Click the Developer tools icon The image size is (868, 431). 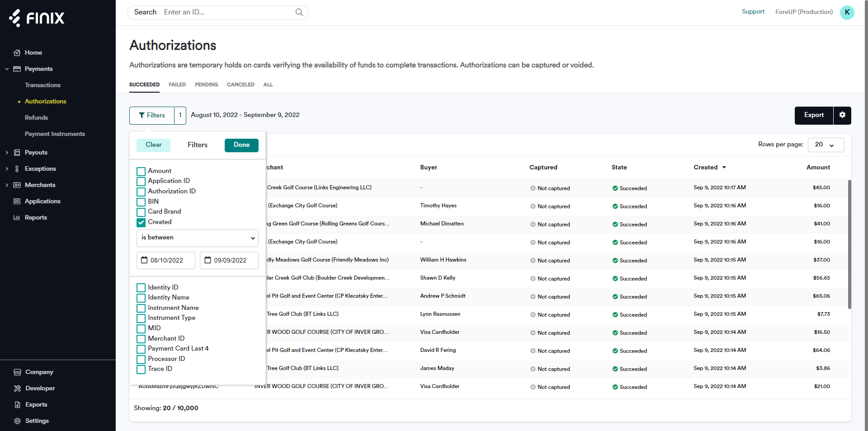tap(17, 389)
